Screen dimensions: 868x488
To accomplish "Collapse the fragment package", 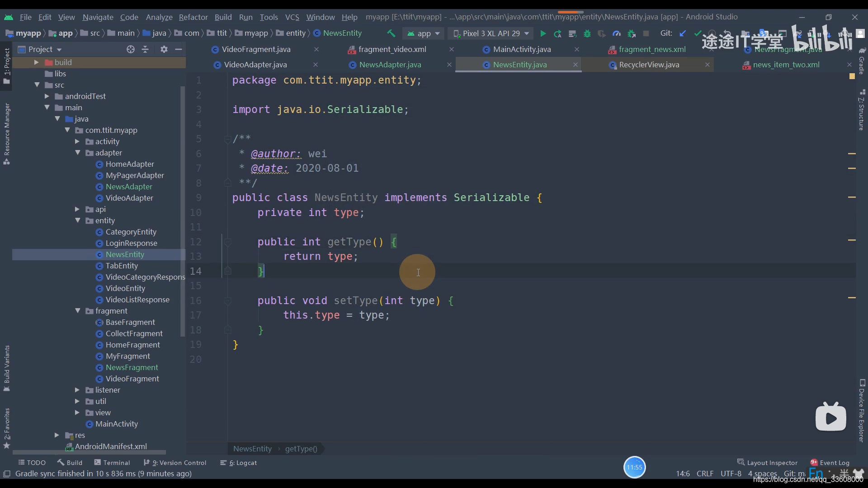I will point(78,311).
